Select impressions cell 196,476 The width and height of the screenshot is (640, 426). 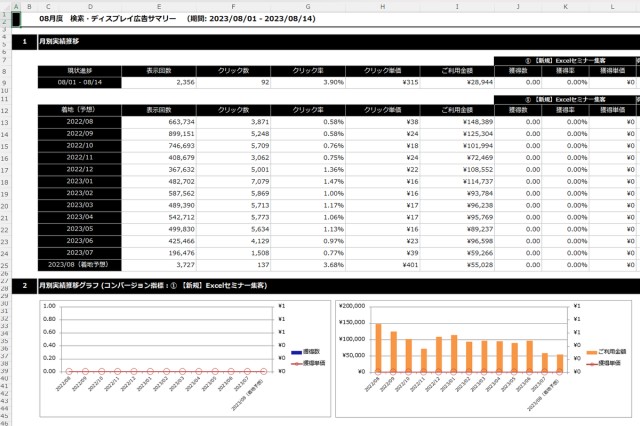[159, 253]
